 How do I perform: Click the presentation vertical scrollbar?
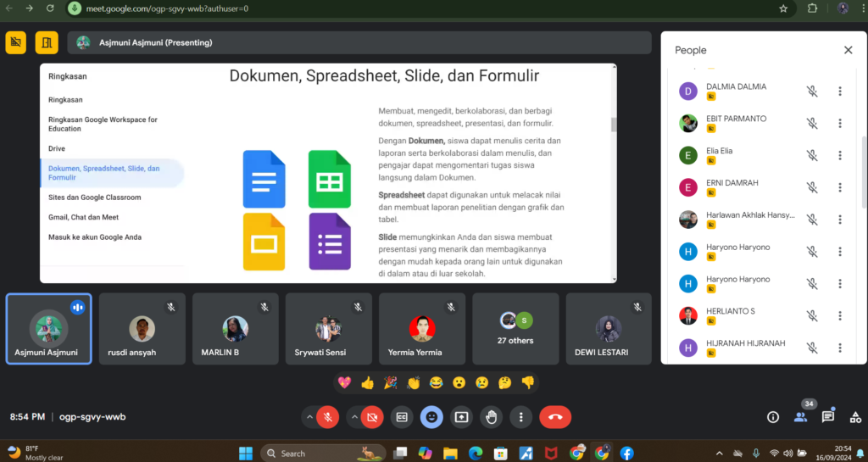(614, 125)
